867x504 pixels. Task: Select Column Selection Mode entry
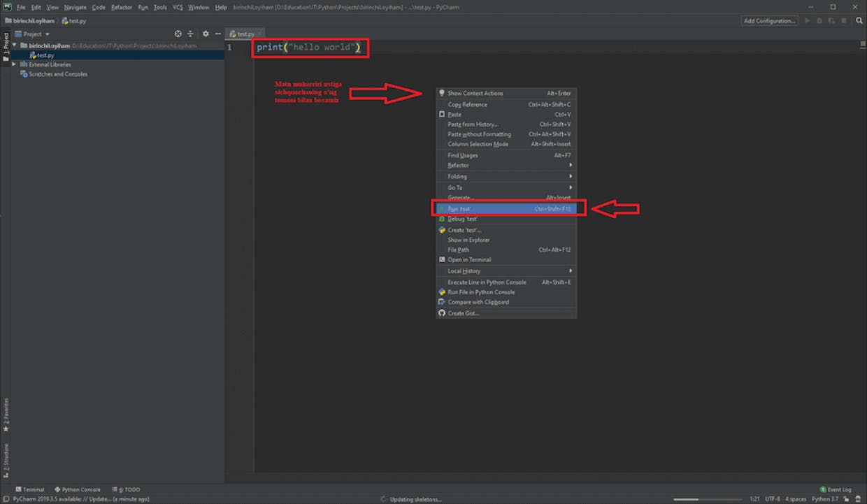(506, 144)
